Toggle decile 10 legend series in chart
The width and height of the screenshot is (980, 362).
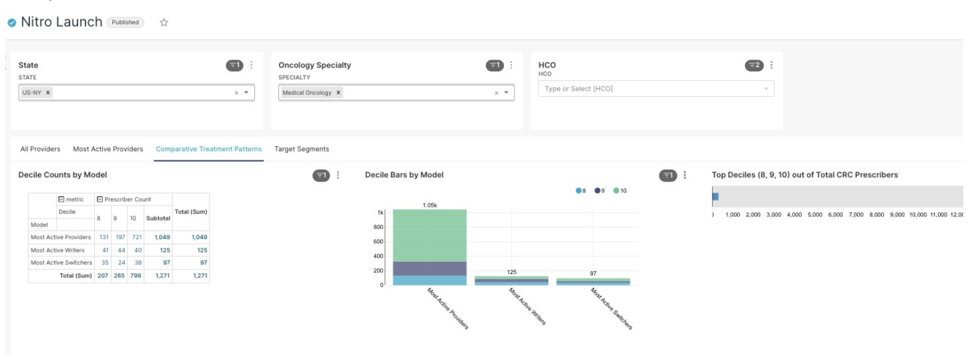pos(620,191)
